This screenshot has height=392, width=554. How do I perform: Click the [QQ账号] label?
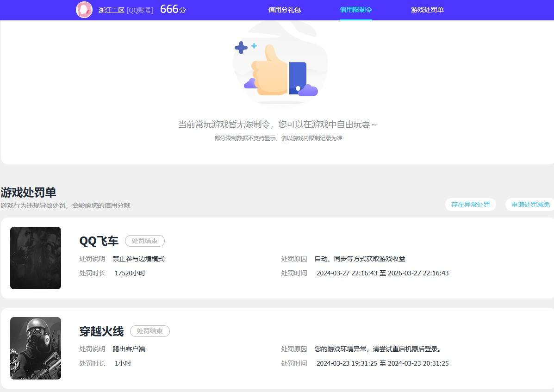140,11
